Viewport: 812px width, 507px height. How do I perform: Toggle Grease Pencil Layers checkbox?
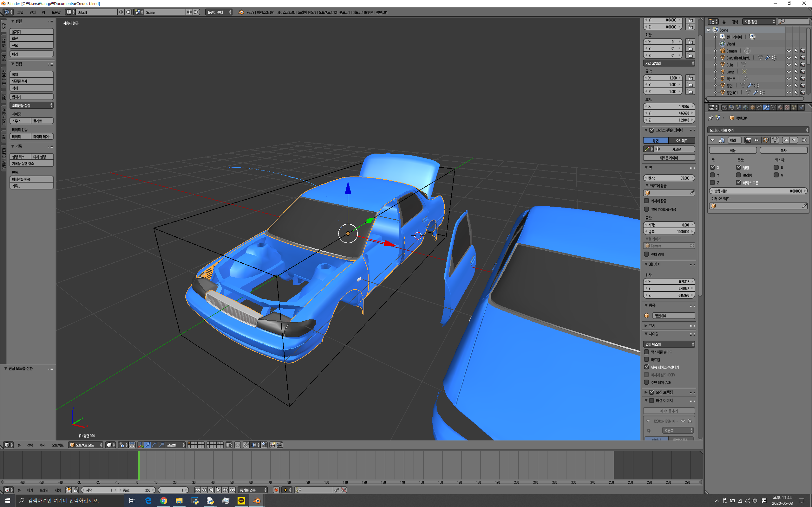(x=652, y=130)
